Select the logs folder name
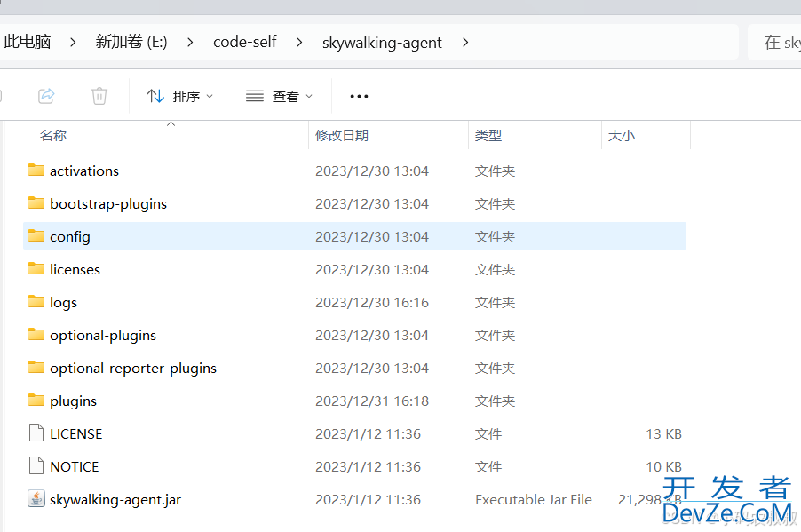 click(63, 303)
